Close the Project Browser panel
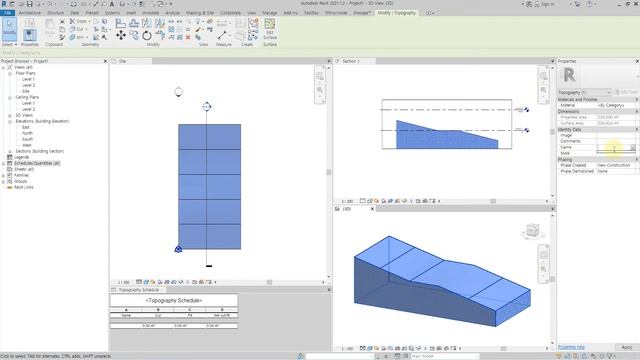Image resolution: width=640 pixels, height=360 pixels. [x=105, y=61]
